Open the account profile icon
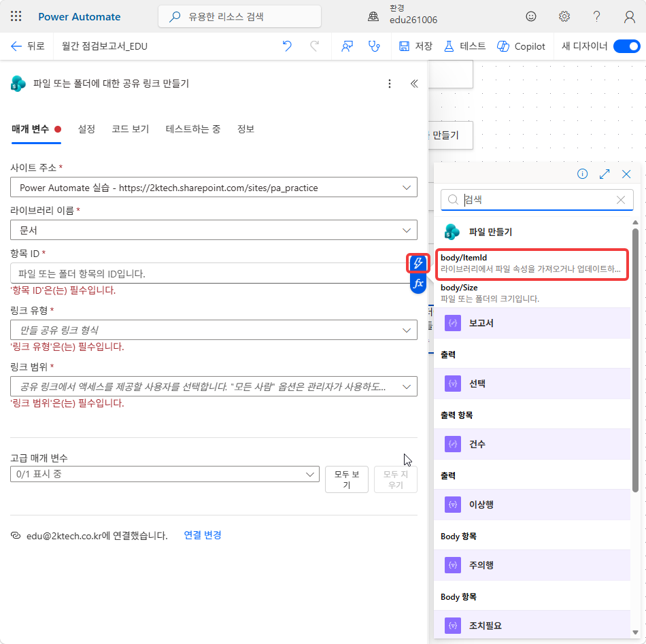The width and height of the screenshot is (646, 644). [x=629, y=16]
